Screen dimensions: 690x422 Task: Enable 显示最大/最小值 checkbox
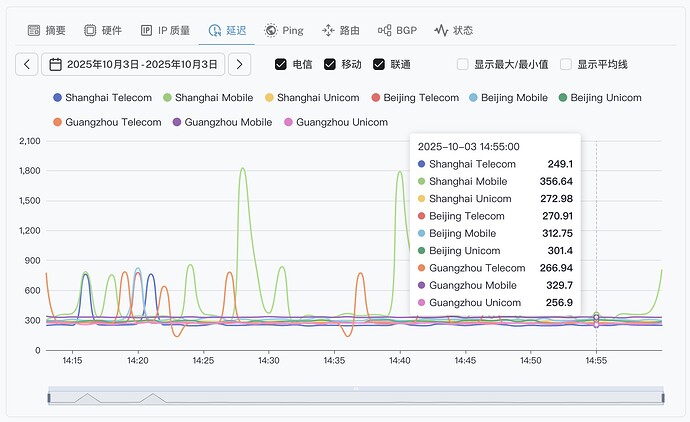coord(462,64)
